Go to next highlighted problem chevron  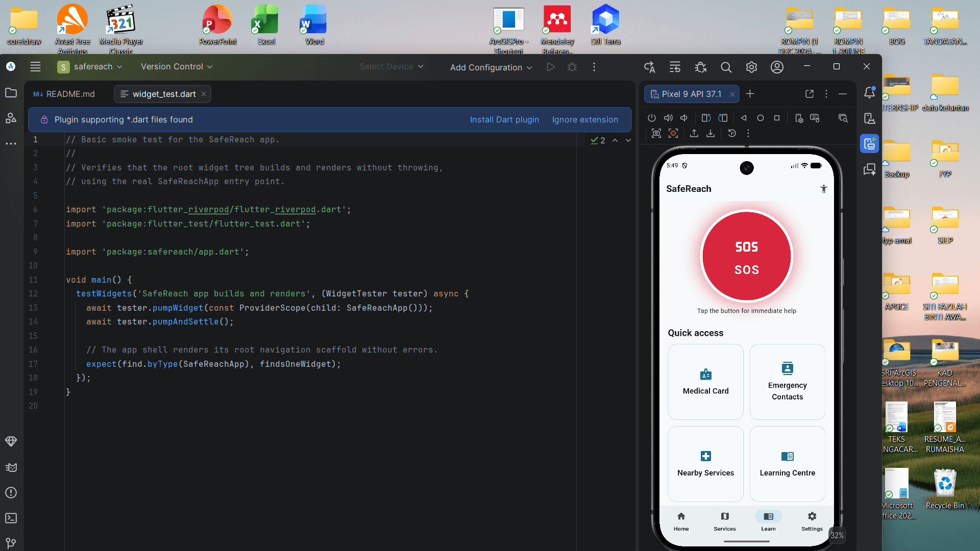pos(628,140)
